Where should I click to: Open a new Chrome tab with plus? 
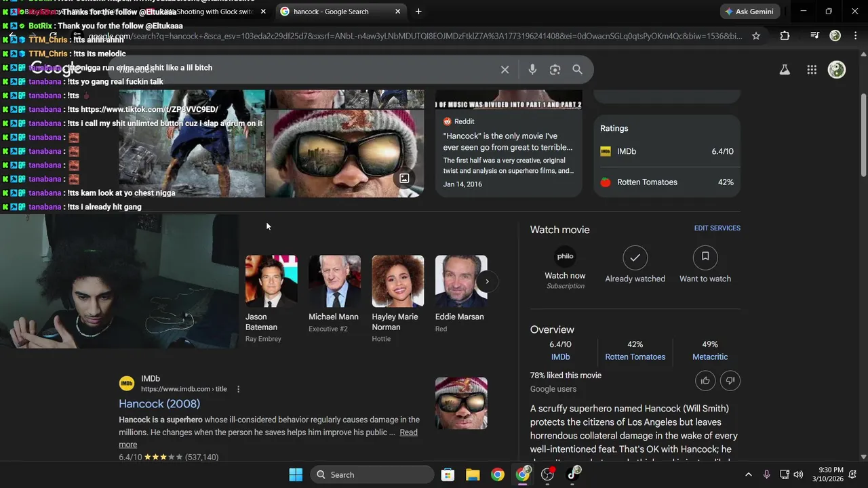418,12
